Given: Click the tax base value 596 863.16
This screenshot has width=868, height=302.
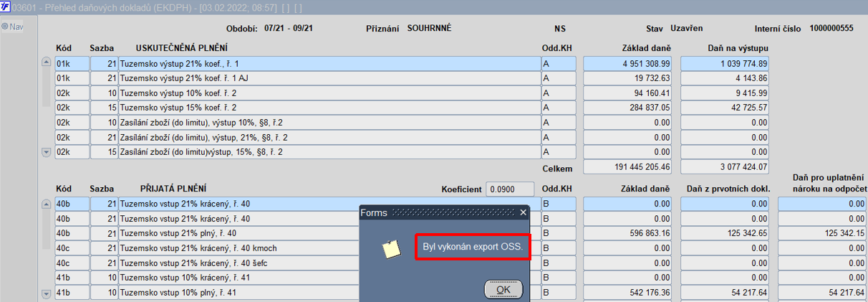Looking at the screenshot, I should [628, 233].
